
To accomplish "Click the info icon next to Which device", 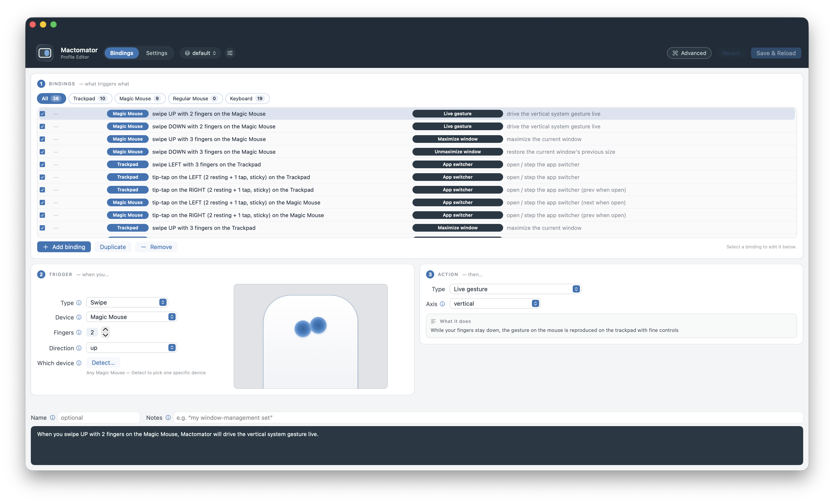I will pyautogui.click(x=79, y=363).
